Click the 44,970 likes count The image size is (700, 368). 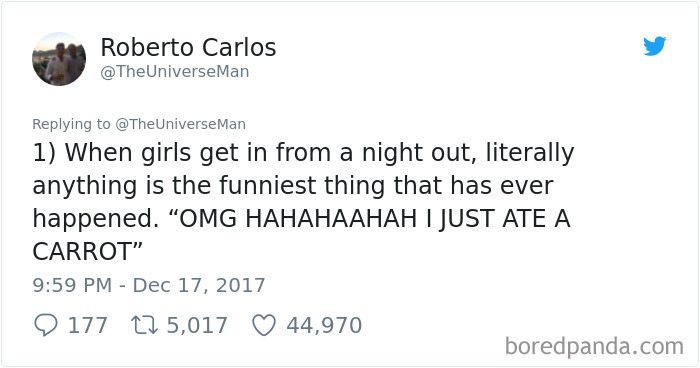[324, 325]
